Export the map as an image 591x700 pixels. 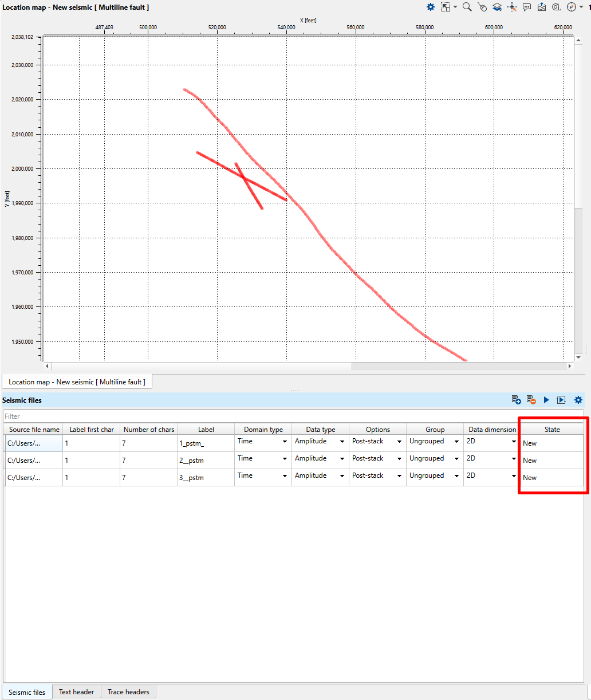pos(542,7)
